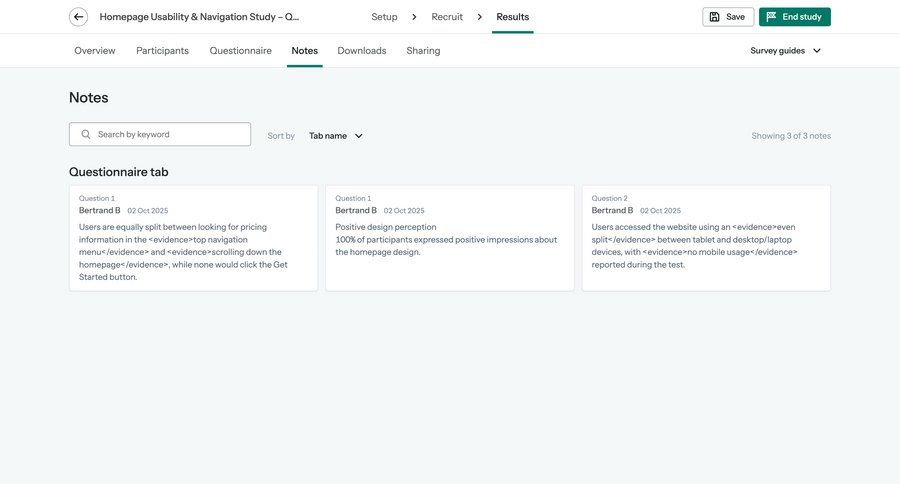Screen dimensions: 900x484
Task: Go to the Sharing tab
Action: (x=423, y=51)
